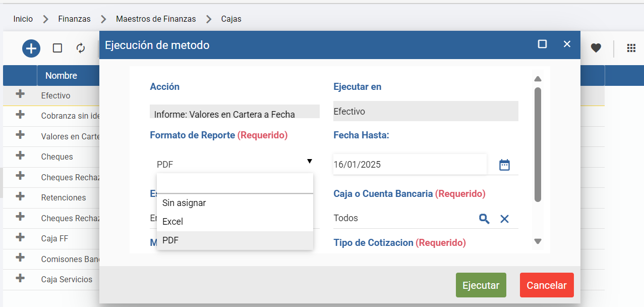
Task: Select Excel from the format list
Action: click(173, 222)
